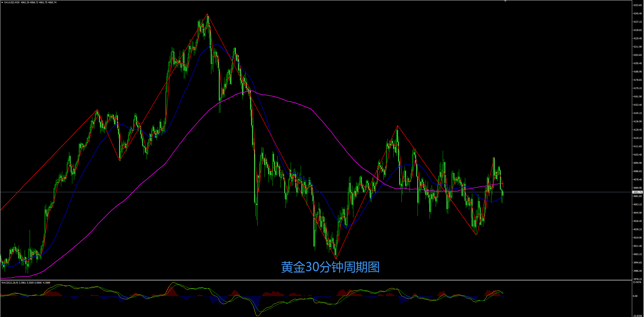Click the MACD readout values 3.3961 5.5505
Viewport: 644px width, 317px height.
tap(26, 283)
